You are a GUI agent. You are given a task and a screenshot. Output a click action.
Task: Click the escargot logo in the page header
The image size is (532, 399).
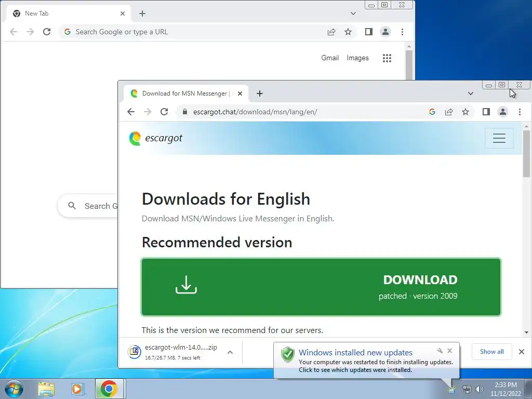click(156, 138)
